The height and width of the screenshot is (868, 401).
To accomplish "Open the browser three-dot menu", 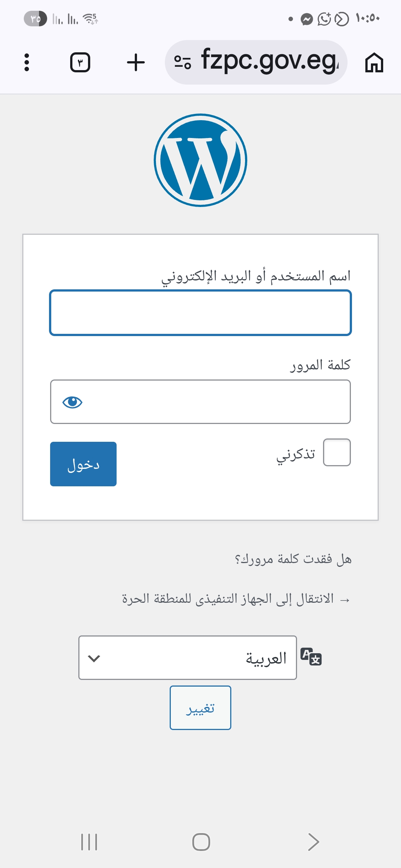I will (26, 62).
